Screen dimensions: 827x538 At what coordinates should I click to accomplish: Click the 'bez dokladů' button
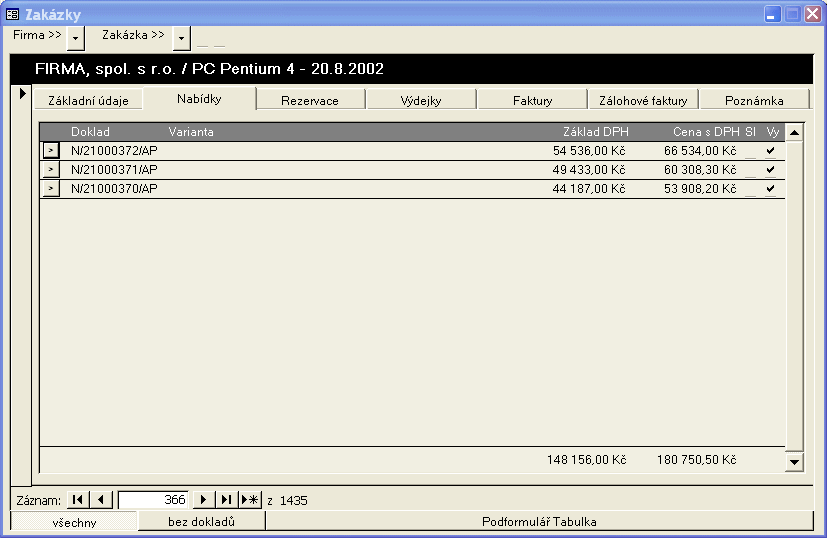[201, 521]
